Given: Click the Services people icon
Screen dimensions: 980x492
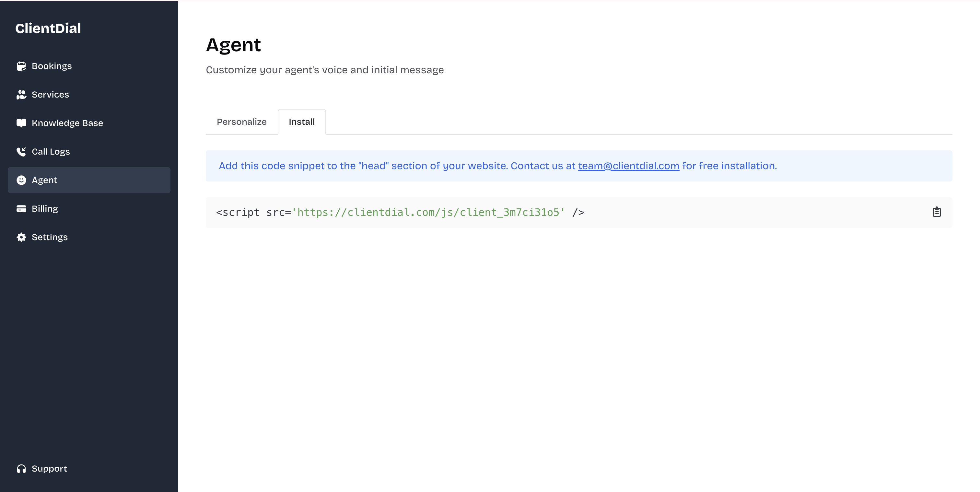Looking at the screenshot, I should (x=21, y=95).
